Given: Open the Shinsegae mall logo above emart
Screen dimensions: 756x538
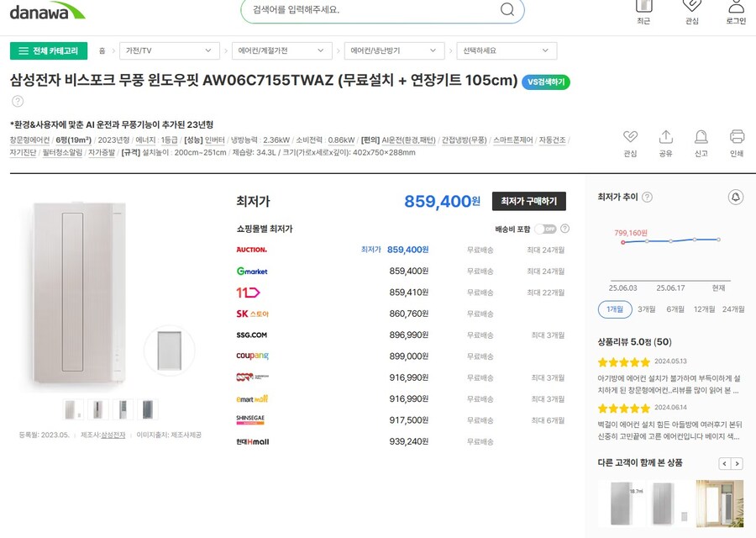Looking at the screenshot, I should [x=253, y=377].
